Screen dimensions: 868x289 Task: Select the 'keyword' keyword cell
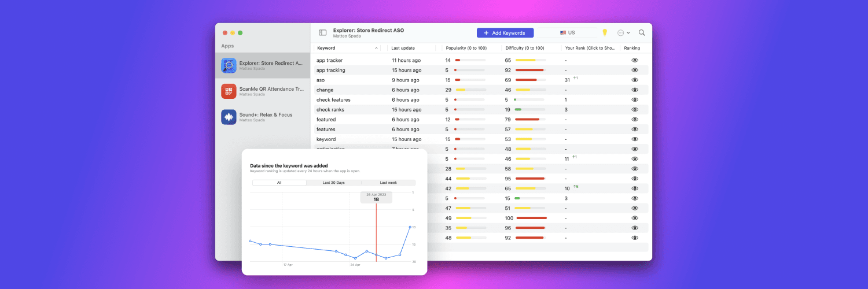point(326,139)
